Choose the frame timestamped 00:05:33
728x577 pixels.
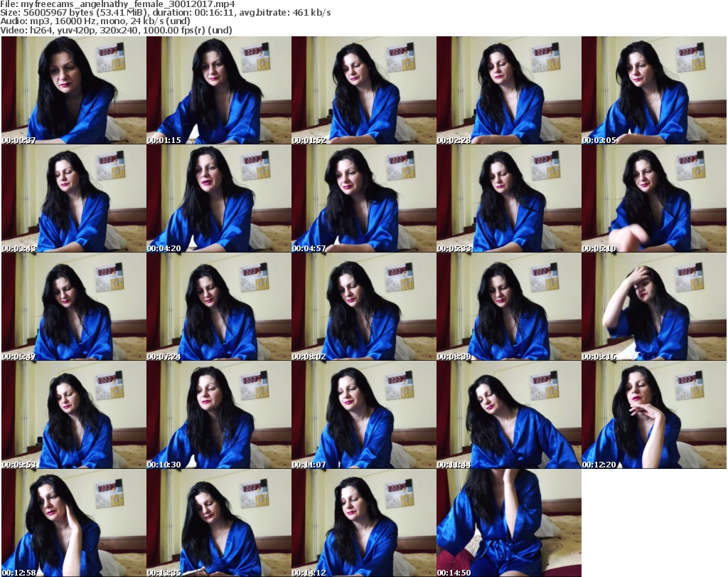pyautogui.click(x=509, y=198)
